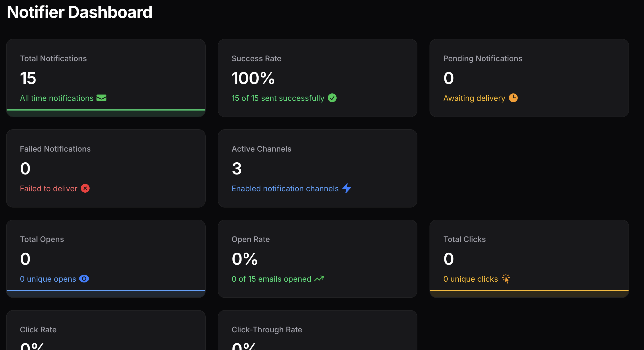Image resolution: width=644 pixels, height=350 pixels.
Task: Click the blue lightning bolt icon
Action: (347, 188)
